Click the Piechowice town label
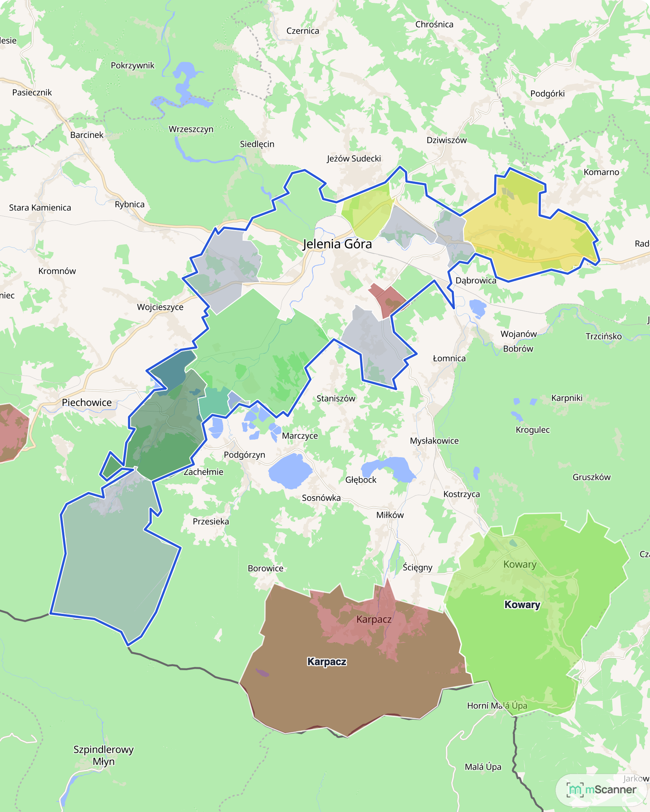 (x=87, y=402)
